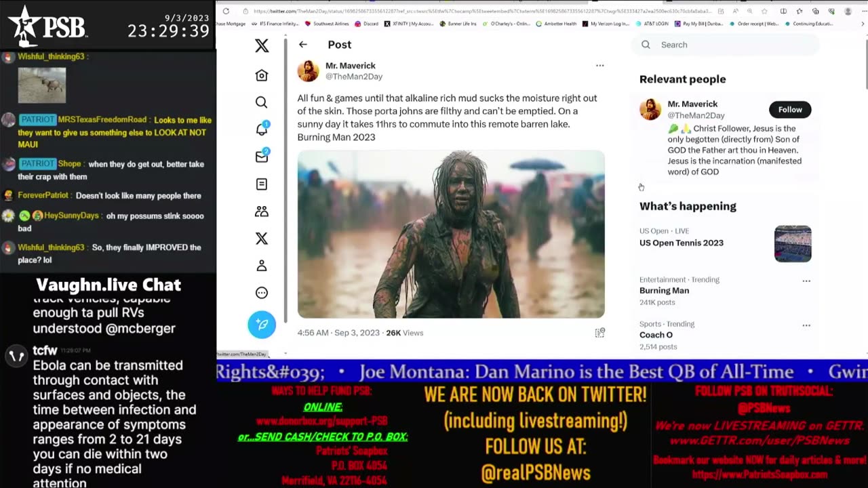This screenshot has width=868, height=488.
Task: Click Mr. Maverick's avatar in Relevant people
Action: point(650,109)
